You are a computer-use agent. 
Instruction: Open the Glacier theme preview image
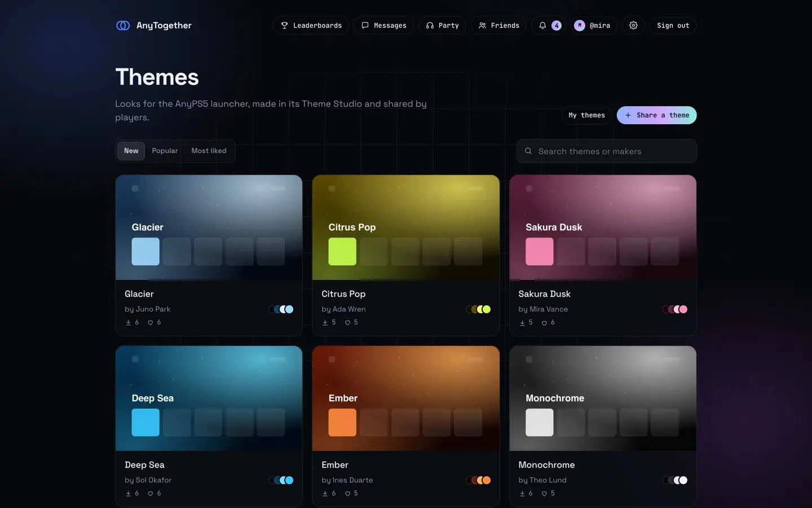209,227
